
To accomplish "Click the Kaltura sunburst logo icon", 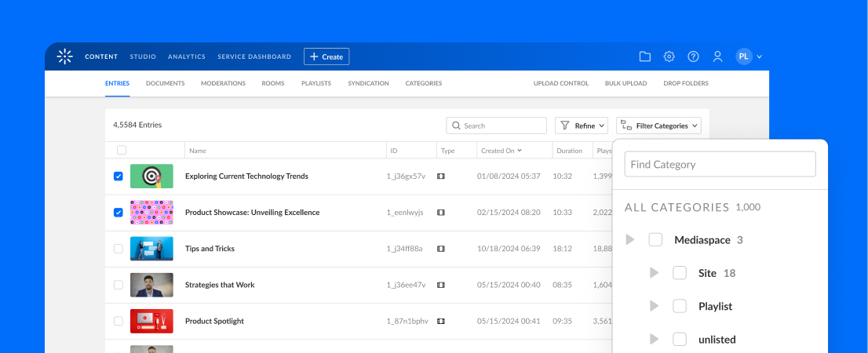I will pos(64,56).
